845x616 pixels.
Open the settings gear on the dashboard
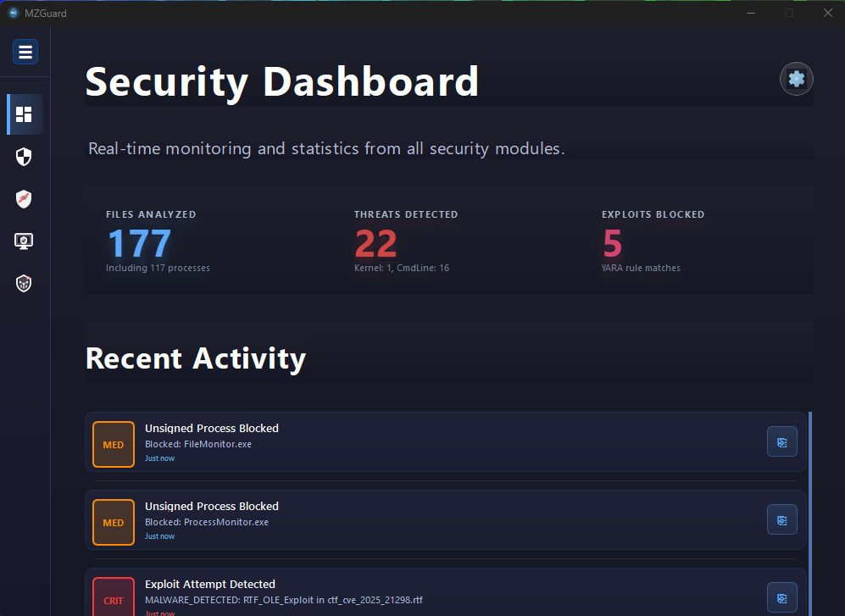796,78
